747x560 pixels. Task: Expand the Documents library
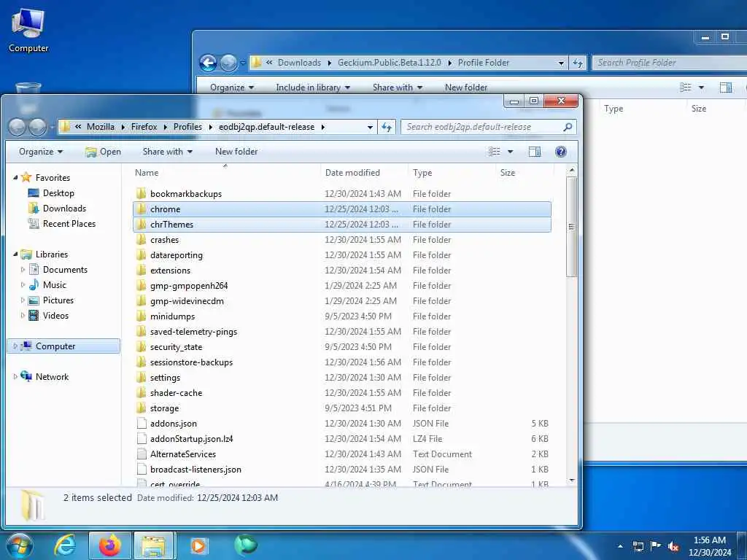(23, 270)
